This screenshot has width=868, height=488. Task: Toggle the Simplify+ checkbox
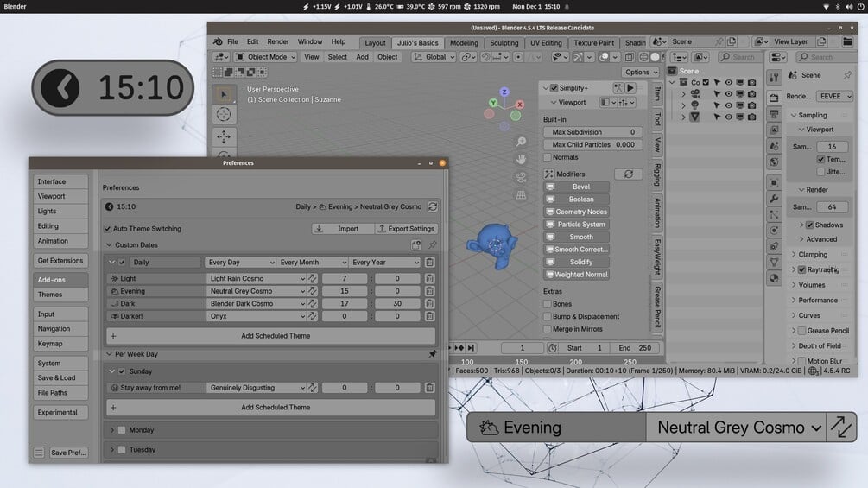(x=554, y=87)
